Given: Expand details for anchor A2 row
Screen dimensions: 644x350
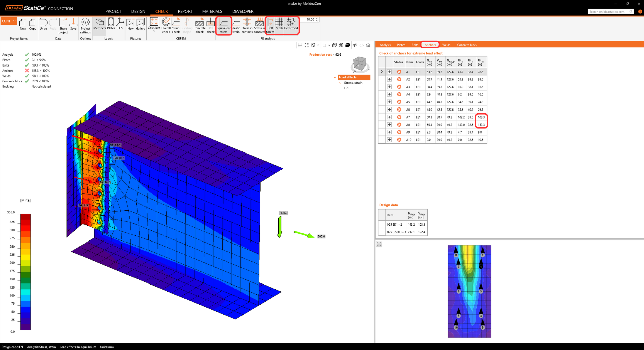Looking at the screenshot, I should (x=389, y=79).
